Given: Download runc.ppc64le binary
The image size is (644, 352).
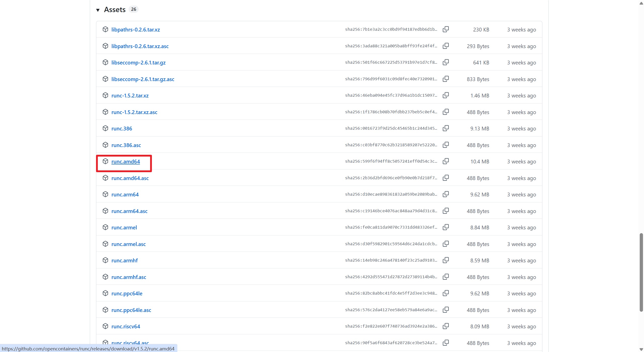Looking at the screenshot, I should coord(127,294).
